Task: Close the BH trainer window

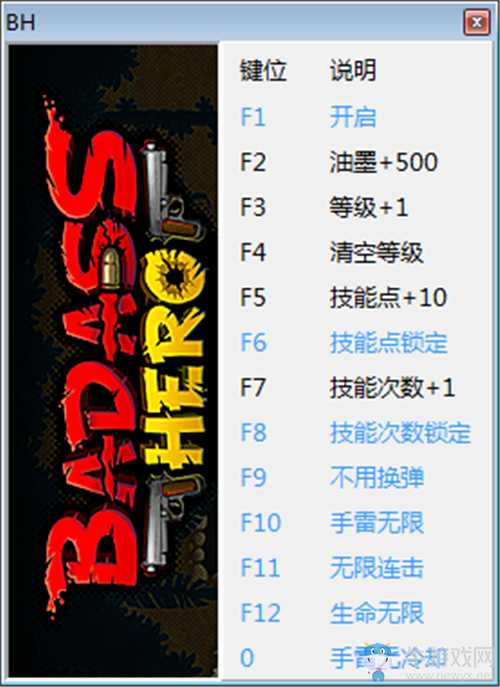Action: tap(477, 22)
